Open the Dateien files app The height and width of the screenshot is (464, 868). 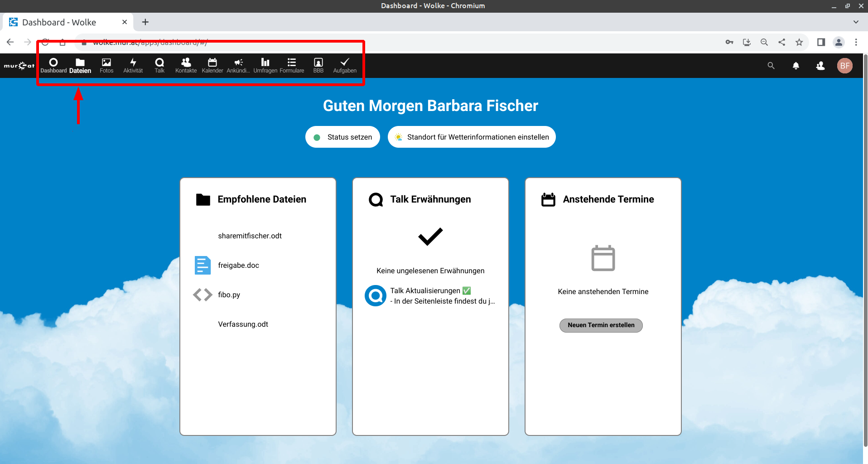[x=80, y=65]
